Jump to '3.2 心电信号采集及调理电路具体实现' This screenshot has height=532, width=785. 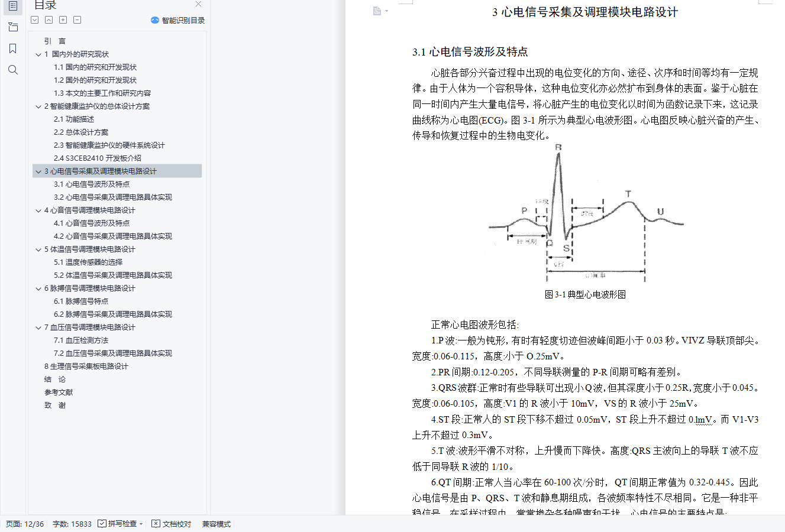113,197
